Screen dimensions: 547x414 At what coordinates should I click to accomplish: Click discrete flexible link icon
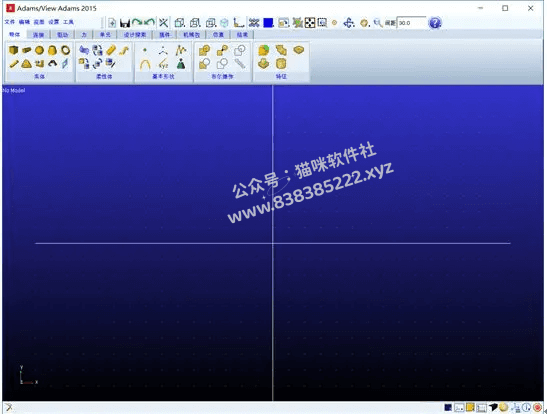pyautogui.click(x=123, y=51)
